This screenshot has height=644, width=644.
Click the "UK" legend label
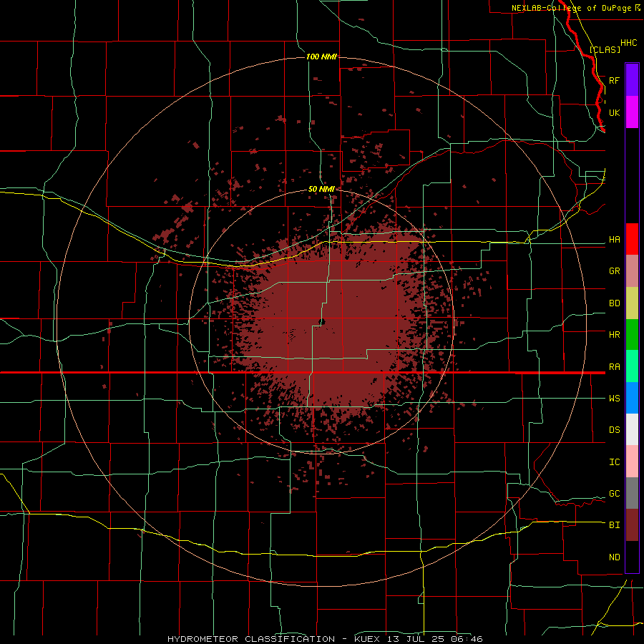pos(615,113)
